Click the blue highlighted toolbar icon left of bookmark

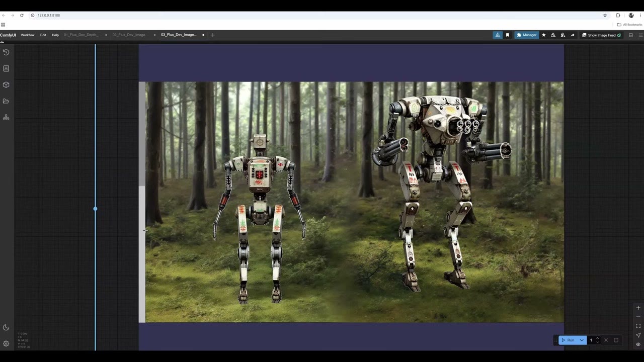pyautogui.click(x=498, y=35)
